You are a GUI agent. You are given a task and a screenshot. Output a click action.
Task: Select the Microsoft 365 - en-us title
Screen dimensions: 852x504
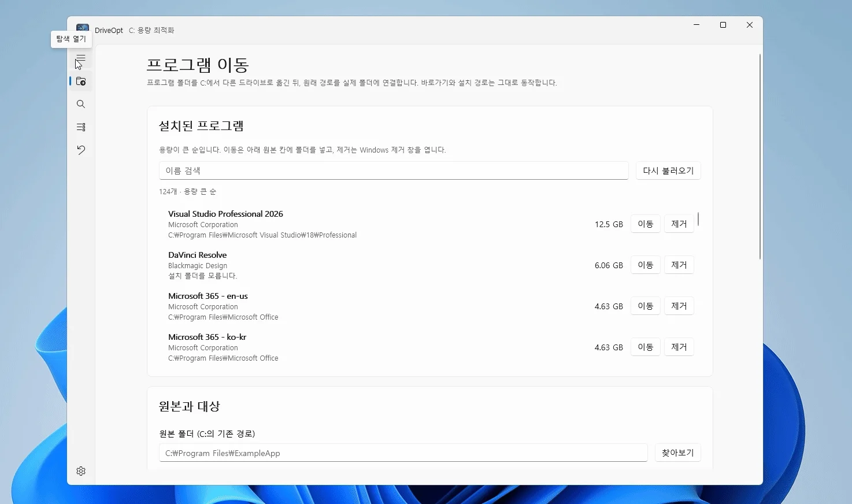pos(208,296)
